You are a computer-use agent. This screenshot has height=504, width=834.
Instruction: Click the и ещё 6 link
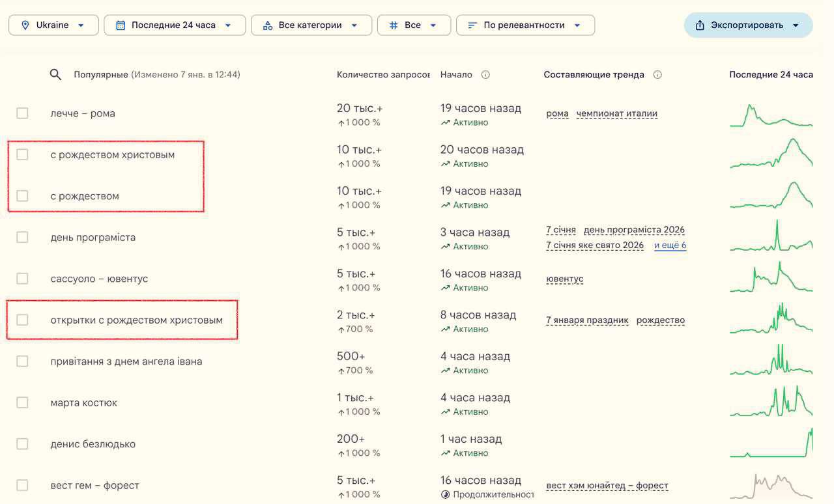pyautogui.click(x=670, y=245)
